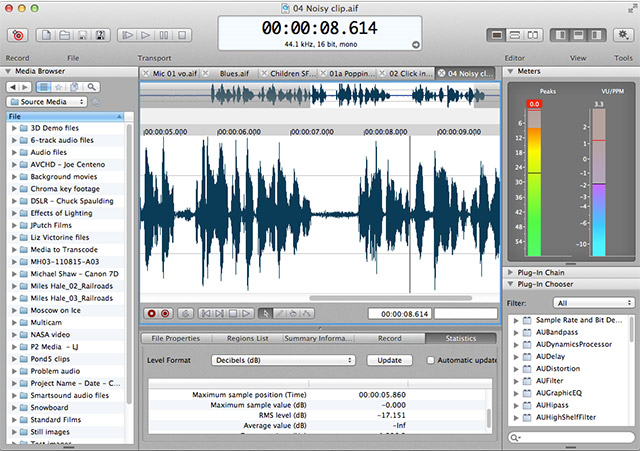
Task: Switch to the Mic 01 vo.aif tab
Action: (175, 73)
